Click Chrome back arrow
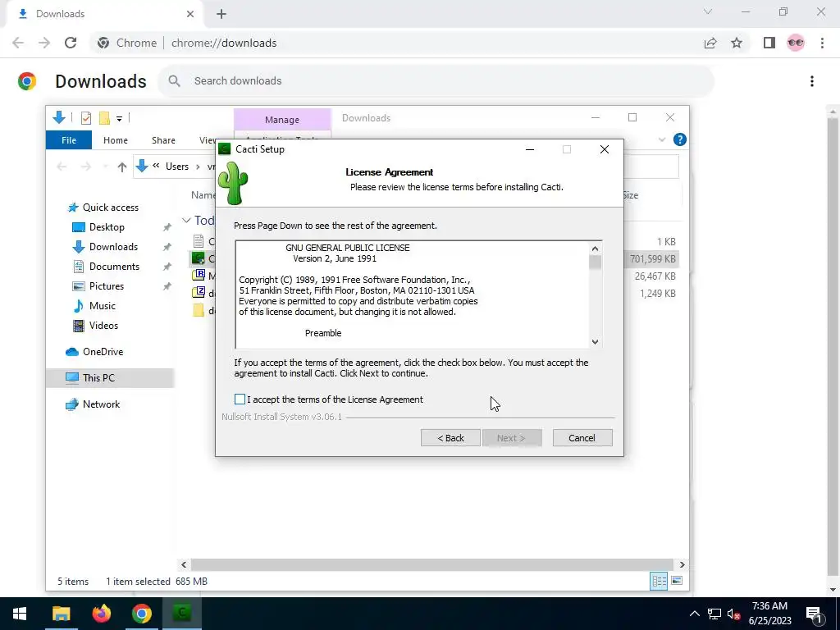Viewport: 840px width, 630px height. pos(18,43)
